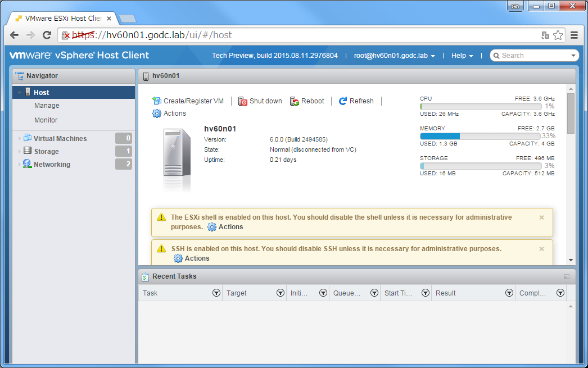
Task: Click the Shut down host icon
Action: coord(243,101)
